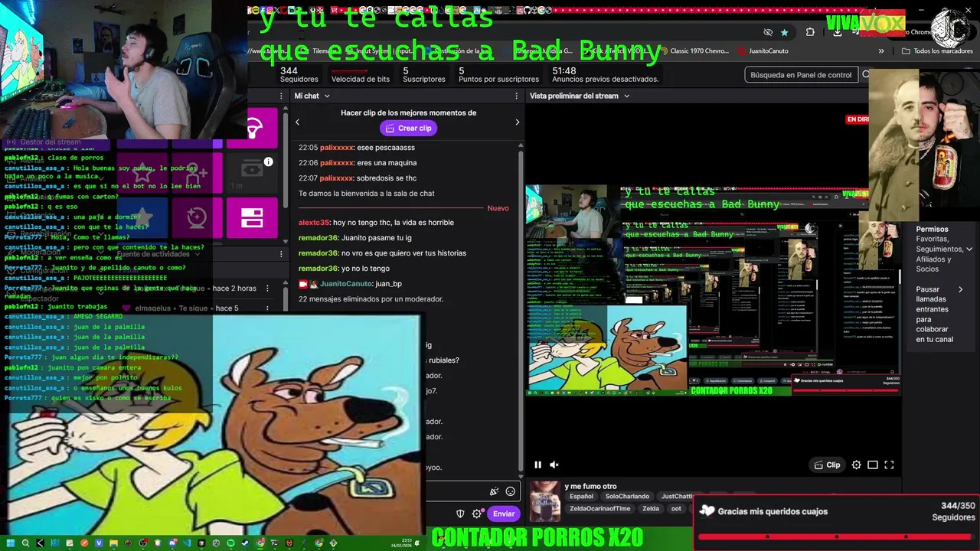Image resolution: width=980 pixels, height=551 pixels.
Task: Open stream preview player settings gear
Action: coord(857,465)
